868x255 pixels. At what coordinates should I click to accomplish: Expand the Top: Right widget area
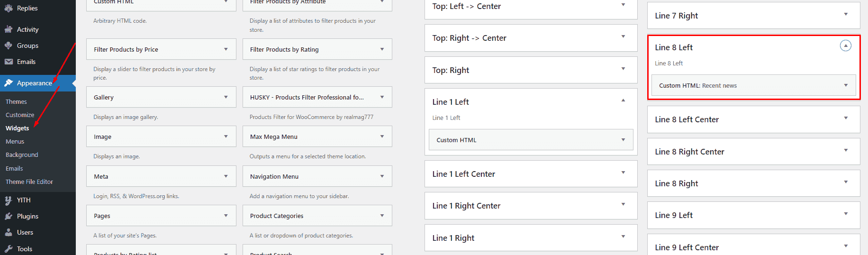[x=623, y=69]
